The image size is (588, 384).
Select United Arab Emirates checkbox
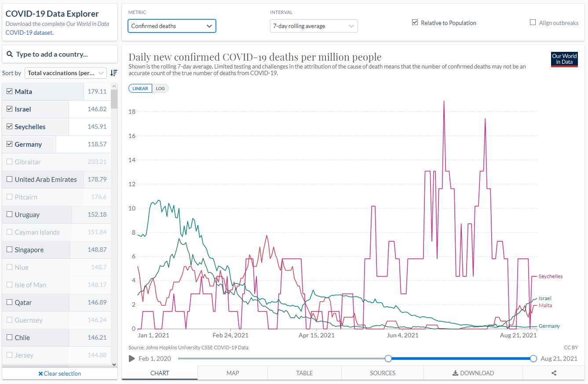coord(10,179)
